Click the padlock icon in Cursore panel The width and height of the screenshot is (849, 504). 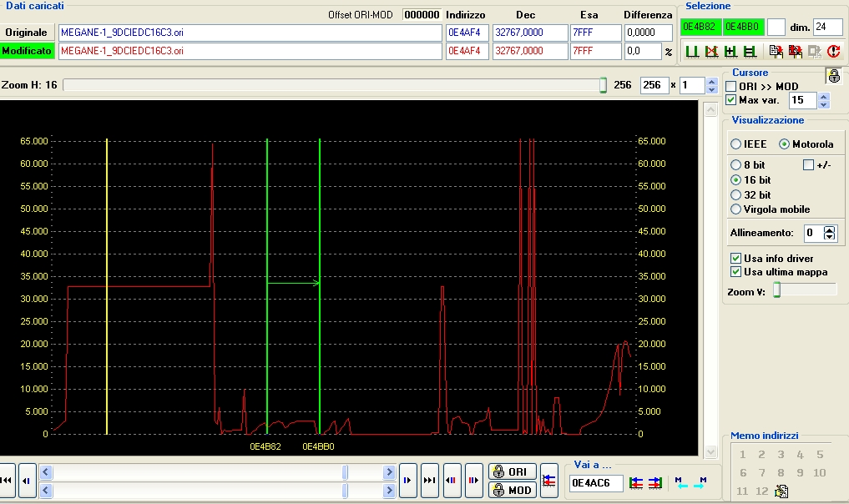click(834, 76)
